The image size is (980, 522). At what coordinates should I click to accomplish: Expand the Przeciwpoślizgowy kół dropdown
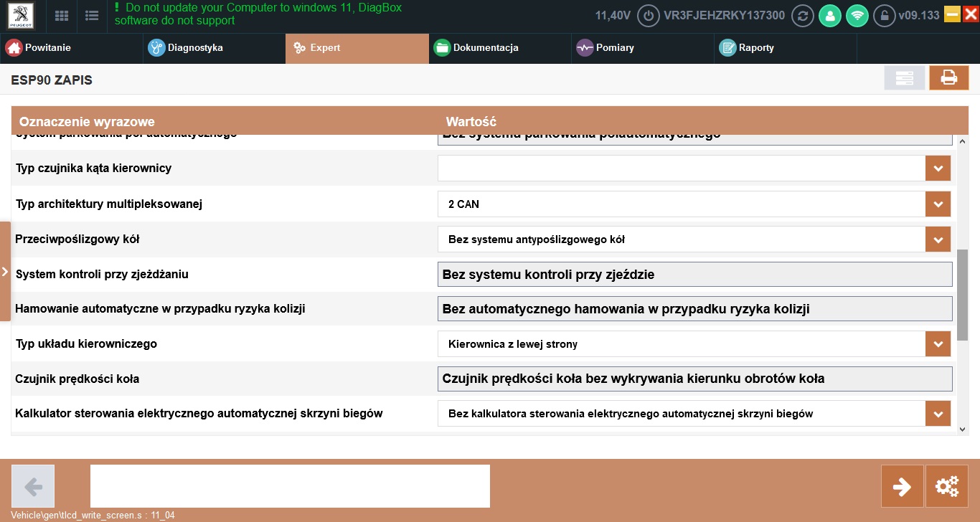tap(938, 239)
